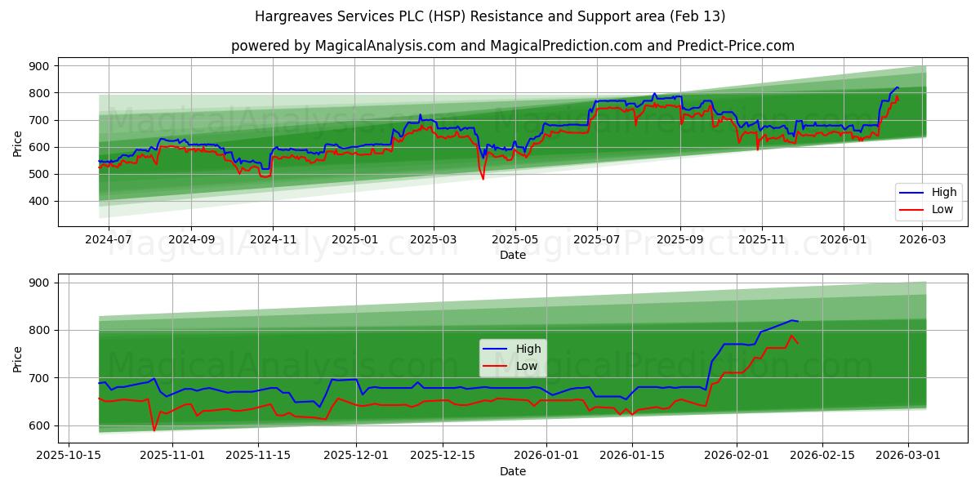Click the '2025-11-15' tick on lower chart

click(258, 457)
